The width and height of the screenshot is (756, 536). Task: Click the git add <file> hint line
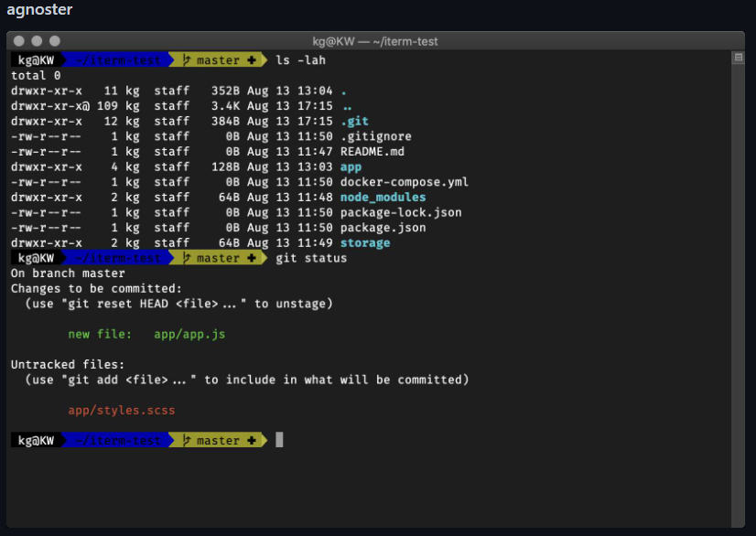pyautogui.click(x=247, y=381)
